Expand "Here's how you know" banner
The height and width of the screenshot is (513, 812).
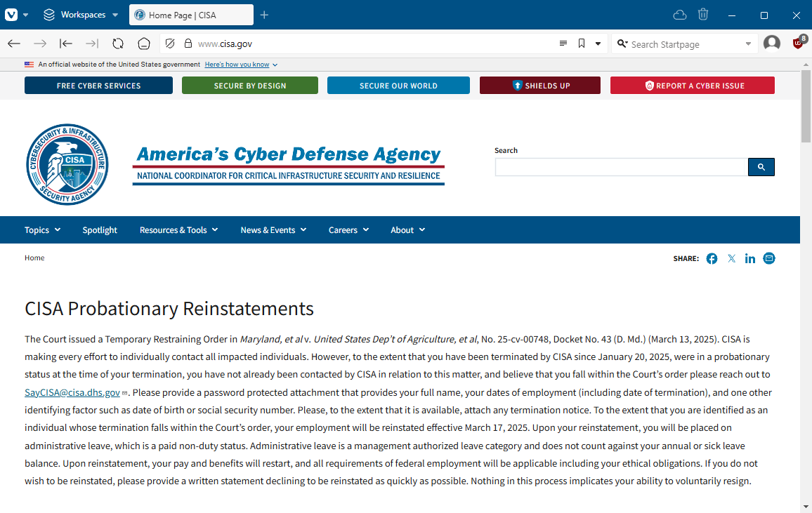242,65
